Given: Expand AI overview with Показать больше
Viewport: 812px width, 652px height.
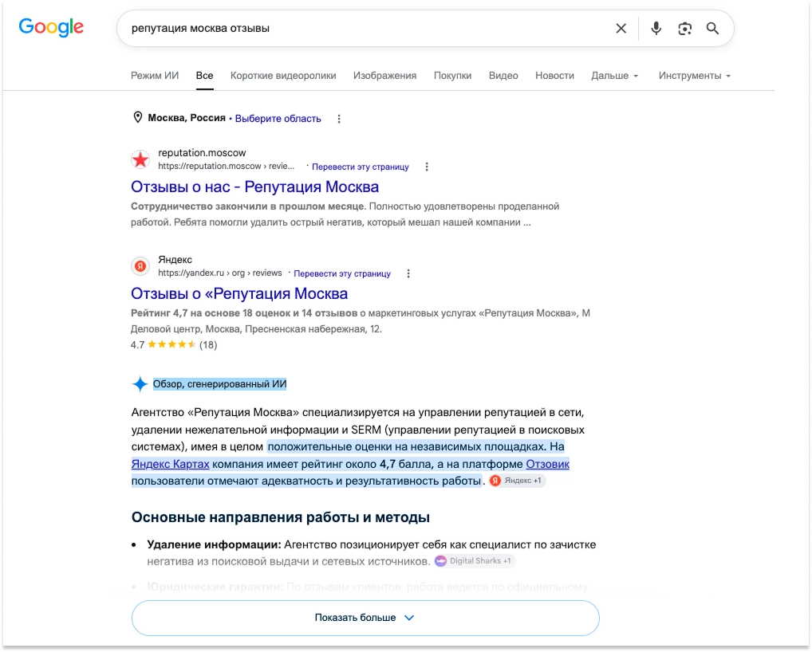Looking at the screenshot, I should tap(365, 618).
